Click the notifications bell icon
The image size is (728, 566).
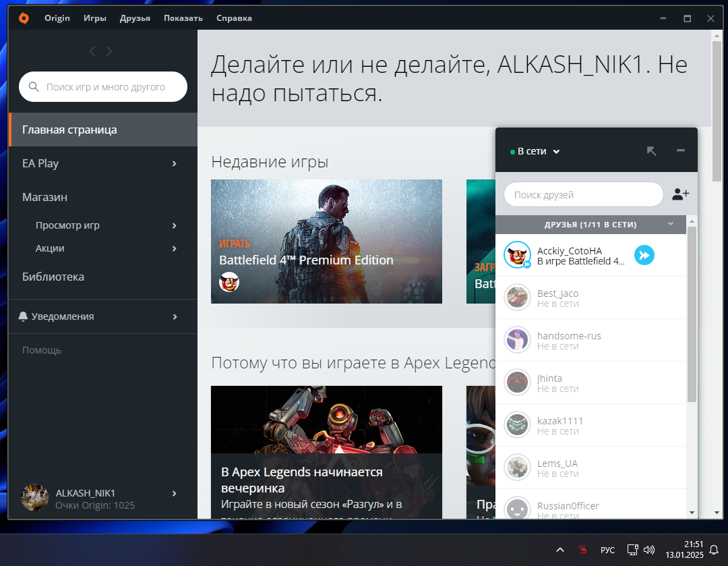click(x=23, y=316)
